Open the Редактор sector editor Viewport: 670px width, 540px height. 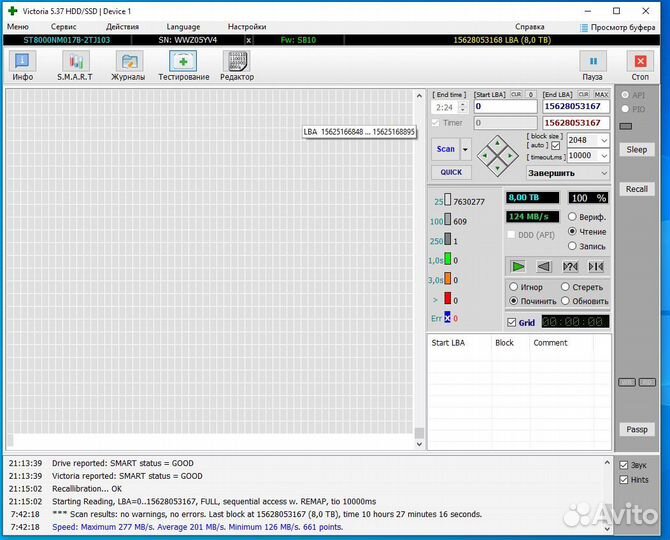pyautogui.click(x=237, y=65)
